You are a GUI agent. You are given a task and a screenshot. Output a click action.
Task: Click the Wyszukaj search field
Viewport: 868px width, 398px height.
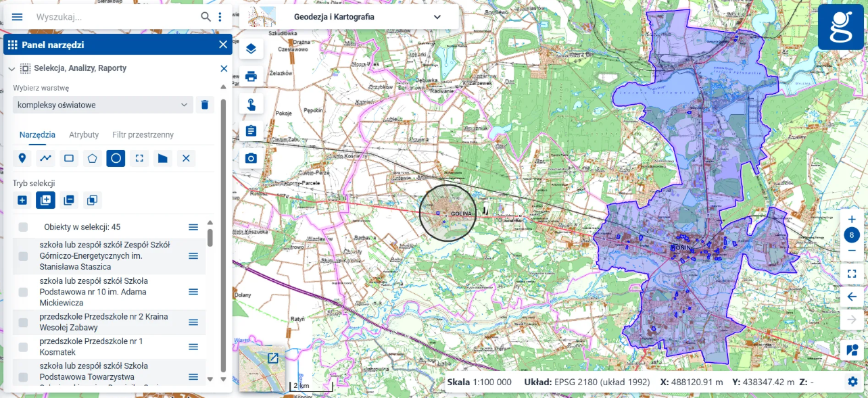point(115,17)
